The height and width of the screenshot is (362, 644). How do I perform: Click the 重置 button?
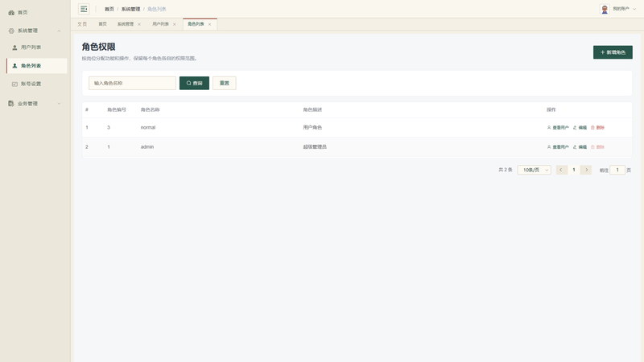(x=225, y=83)
